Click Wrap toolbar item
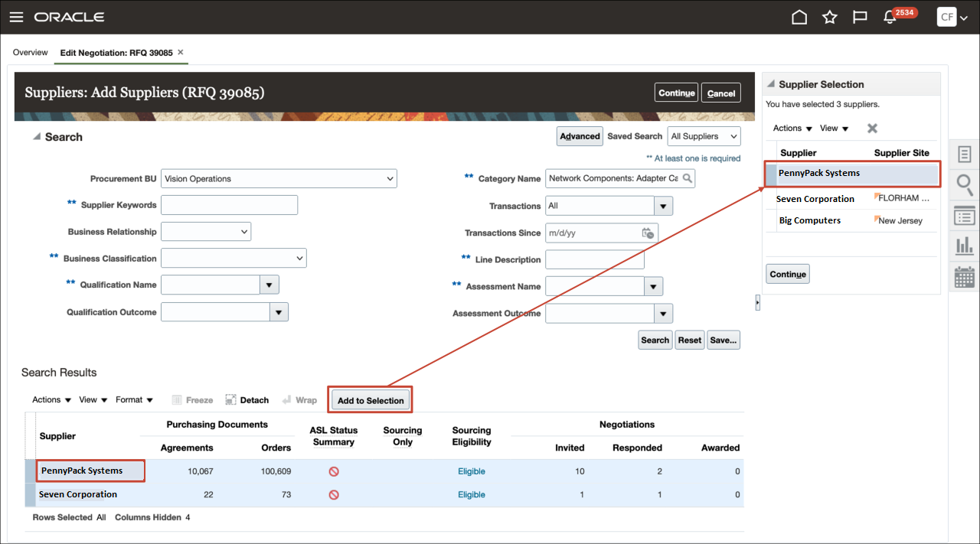Viewport: 980px width, 544px height. (x=299, y=399)
